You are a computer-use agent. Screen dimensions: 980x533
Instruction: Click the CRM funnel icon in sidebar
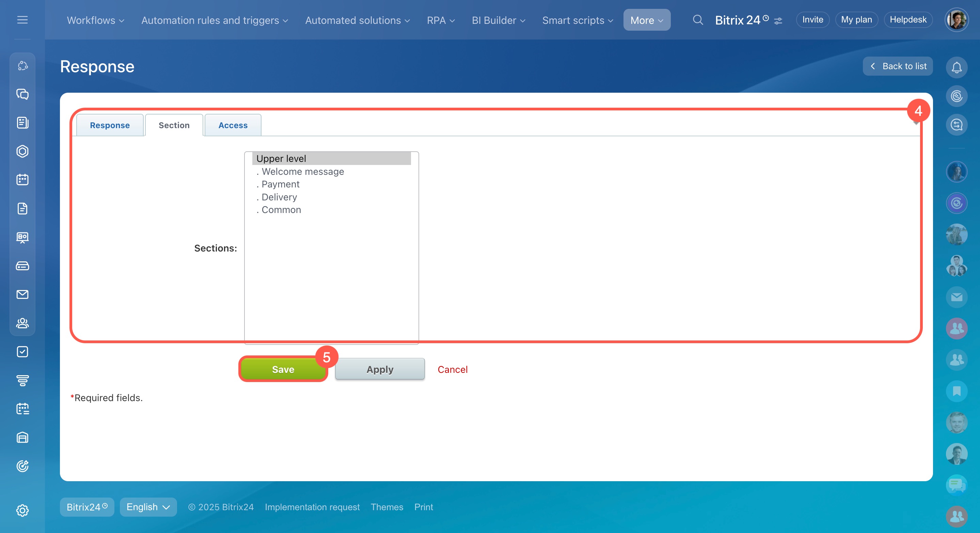coord(22,380)
